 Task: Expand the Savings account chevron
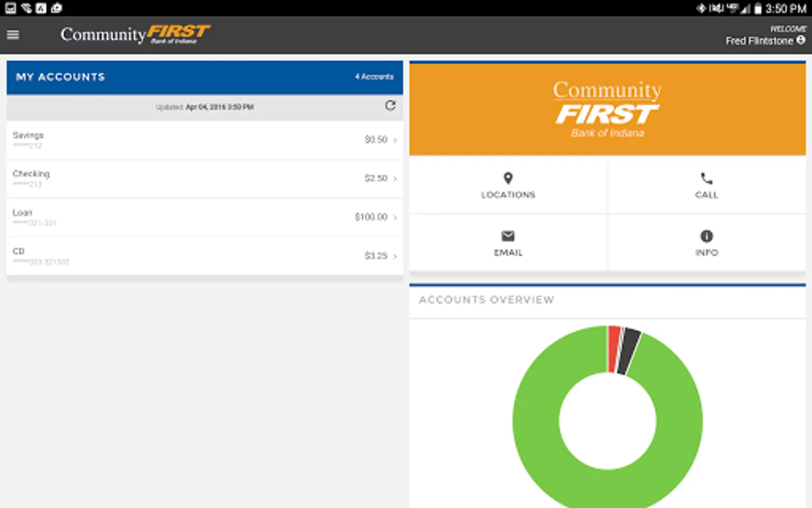395,140
